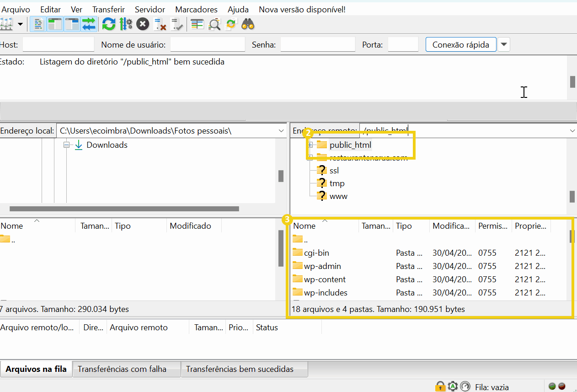Open the speed limit gauge icon
Viewport: 577px width, 392px height.
[x=465, y=386]
